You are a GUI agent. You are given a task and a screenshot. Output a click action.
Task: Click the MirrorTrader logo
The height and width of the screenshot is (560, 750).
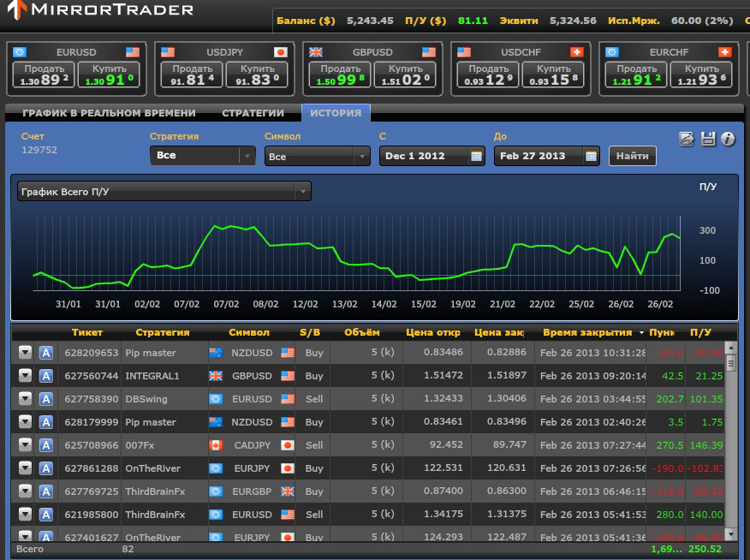point(100,9)
